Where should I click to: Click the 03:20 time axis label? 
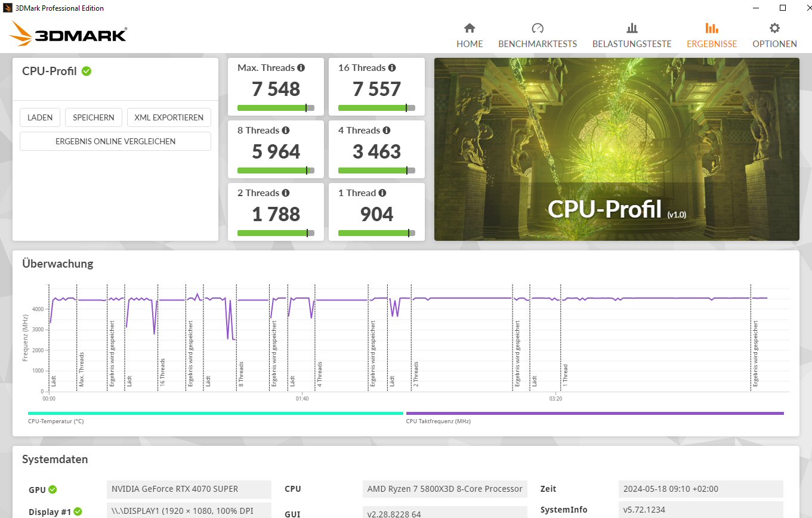tap(555, 398)
